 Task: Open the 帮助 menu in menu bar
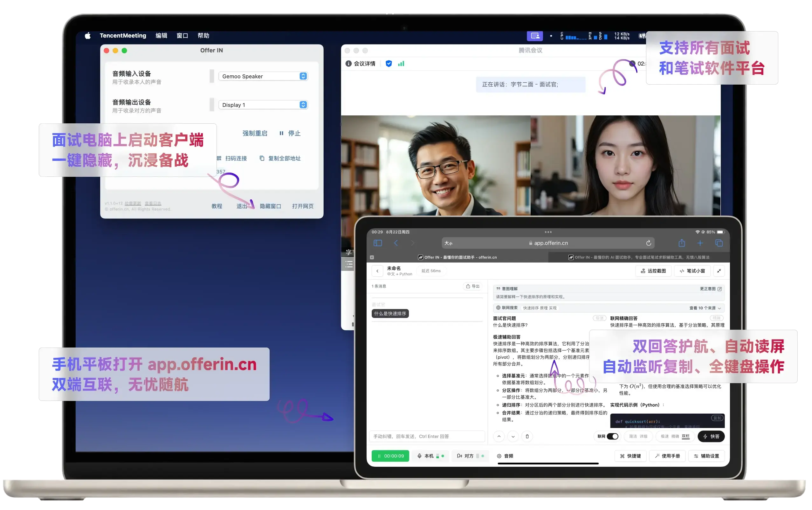pyautogui.click(x=203, y=35)
